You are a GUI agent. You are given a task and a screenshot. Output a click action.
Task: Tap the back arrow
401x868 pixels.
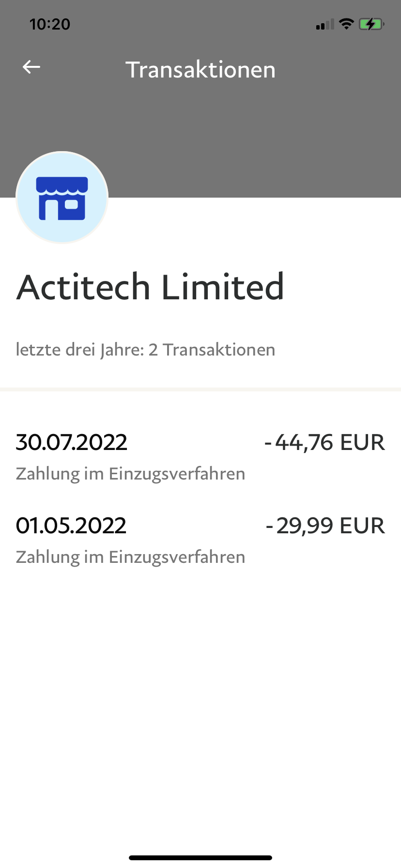click(31, 67)
